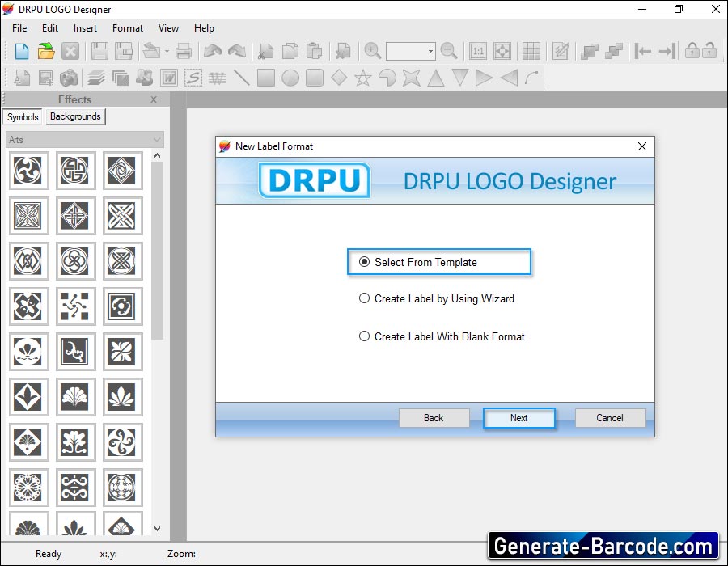
Task: Open the File menu
Action: point(19,28)
